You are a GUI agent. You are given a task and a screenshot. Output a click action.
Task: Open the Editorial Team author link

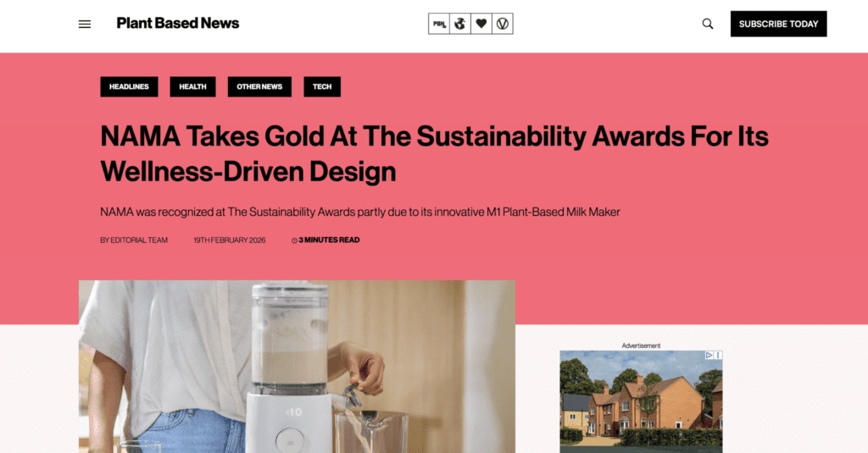[x=133, y=240]
